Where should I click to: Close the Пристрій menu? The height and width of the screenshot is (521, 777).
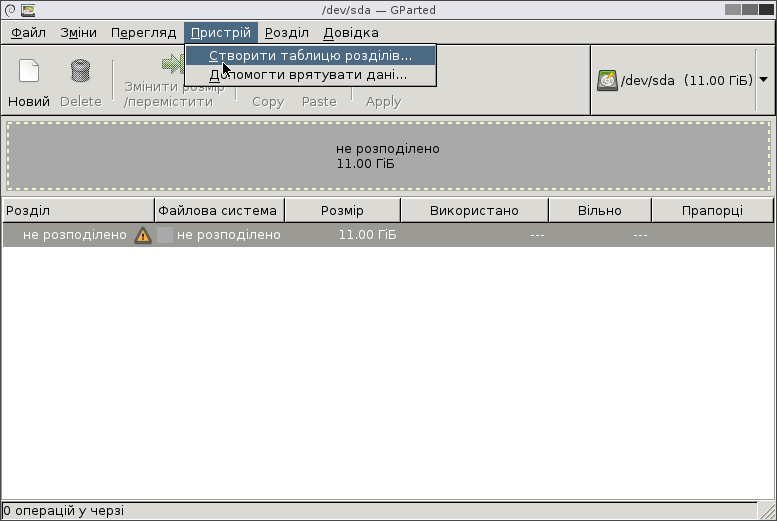(221, 33)
